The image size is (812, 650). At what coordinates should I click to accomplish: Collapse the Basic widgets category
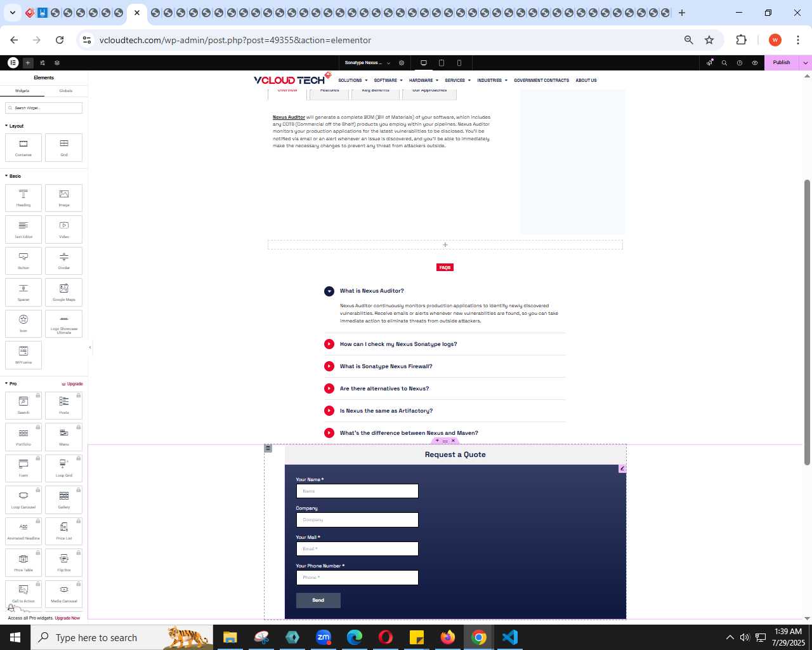pyautogui.click(x=13, y=176)
